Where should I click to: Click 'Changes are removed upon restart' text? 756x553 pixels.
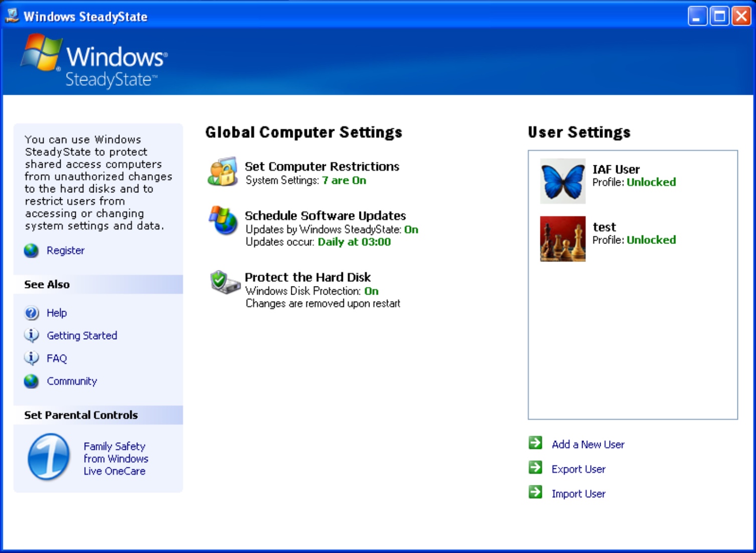click(323, 304)
